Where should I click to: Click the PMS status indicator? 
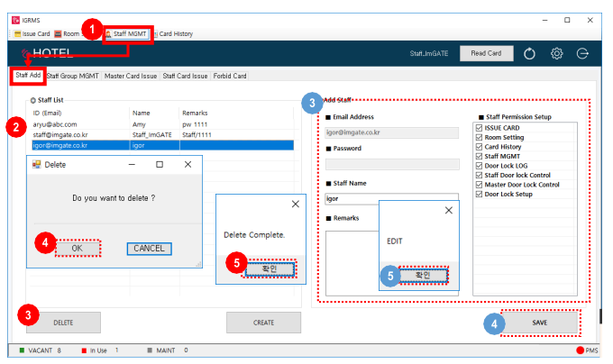587,350
